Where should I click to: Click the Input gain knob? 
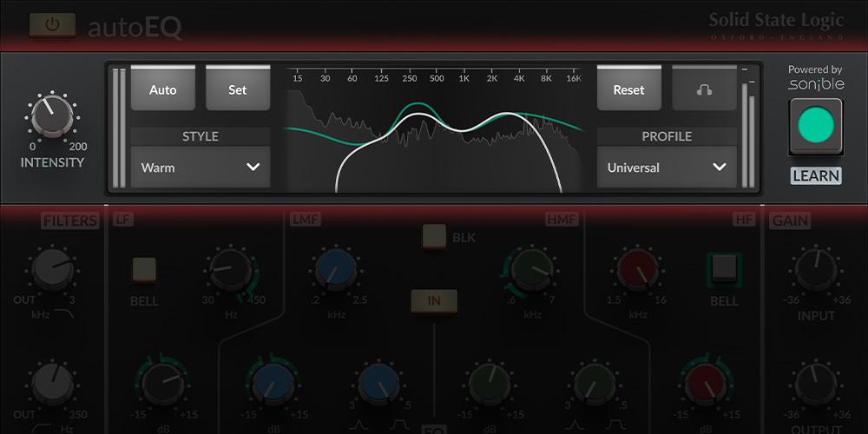[x=816, y=270]
